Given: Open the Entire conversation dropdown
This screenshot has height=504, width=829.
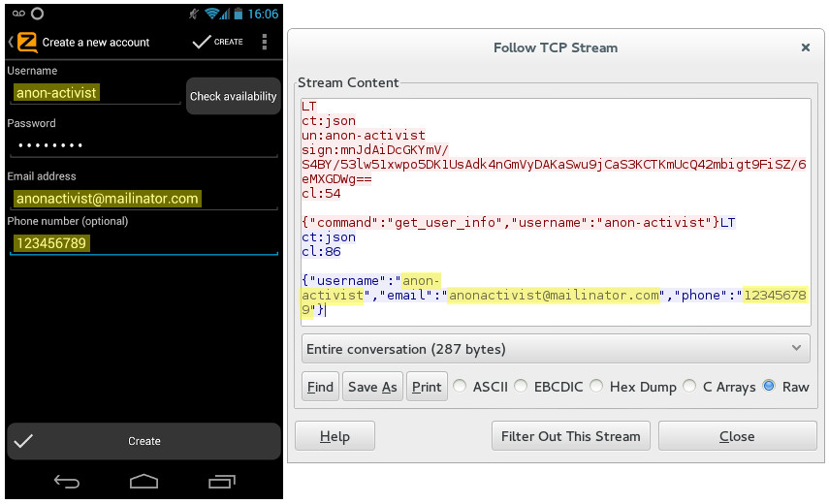Looking at the screenshot, I should point(556,349).
